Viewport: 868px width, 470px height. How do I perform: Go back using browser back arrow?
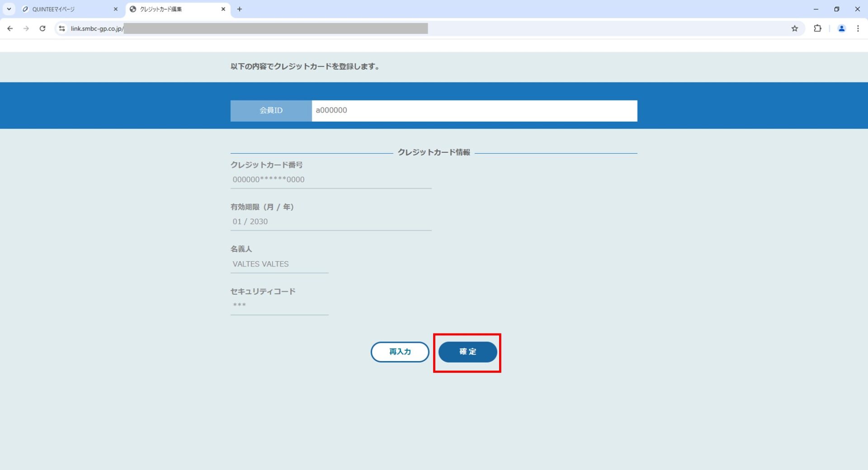pyautogui.click(x=10, y=28)
